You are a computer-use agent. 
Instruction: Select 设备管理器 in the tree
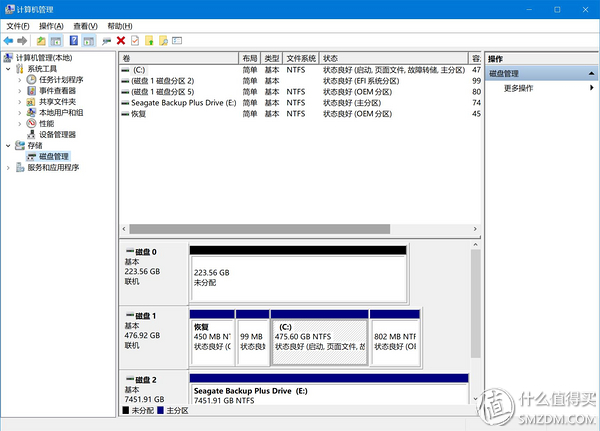coord(57,135)
